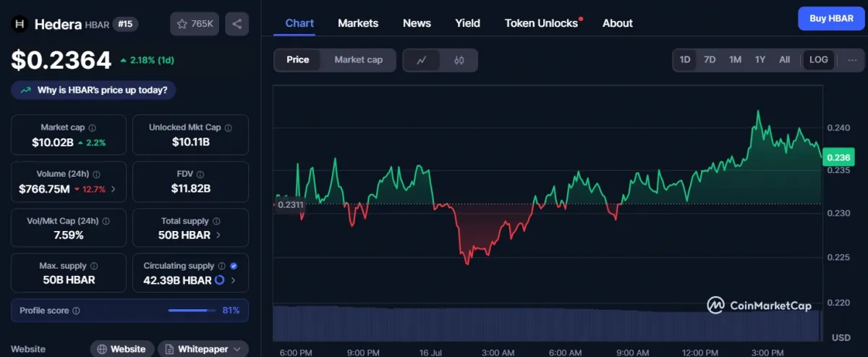Click trend icon in price-up banner

tap(26, 91)
